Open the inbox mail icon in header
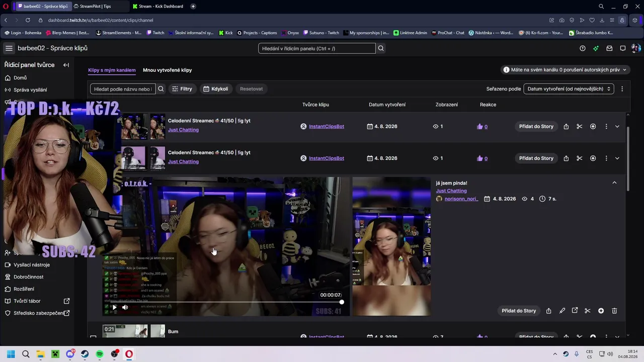The image size is (644, 362). point(609,48)
